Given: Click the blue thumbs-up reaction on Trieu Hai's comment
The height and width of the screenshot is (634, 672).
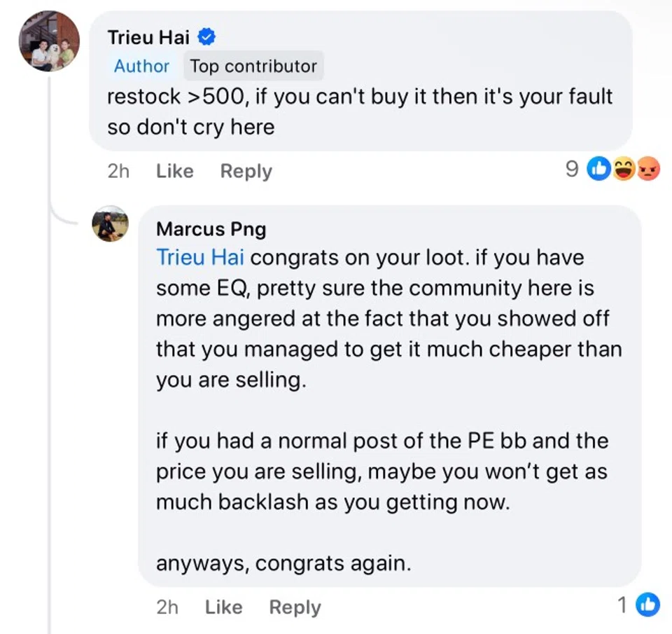Looking at the screenshot, I should (x=598, y=169).
